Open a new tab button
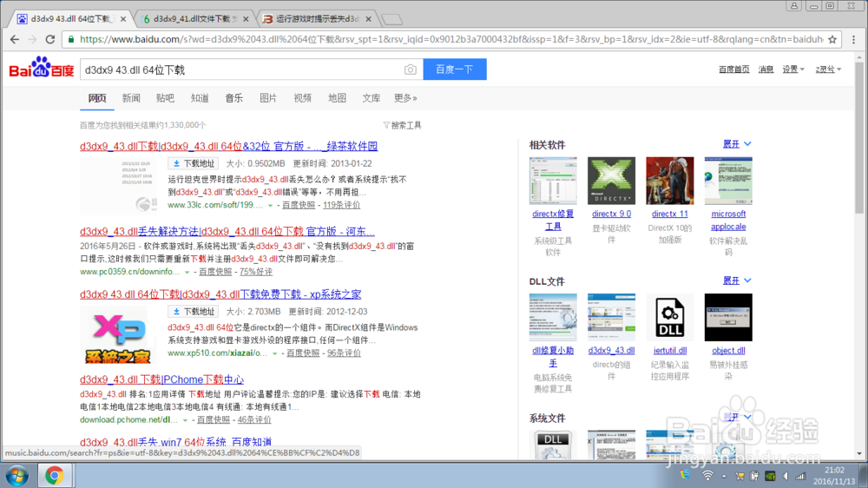 [x=392, y=19]
